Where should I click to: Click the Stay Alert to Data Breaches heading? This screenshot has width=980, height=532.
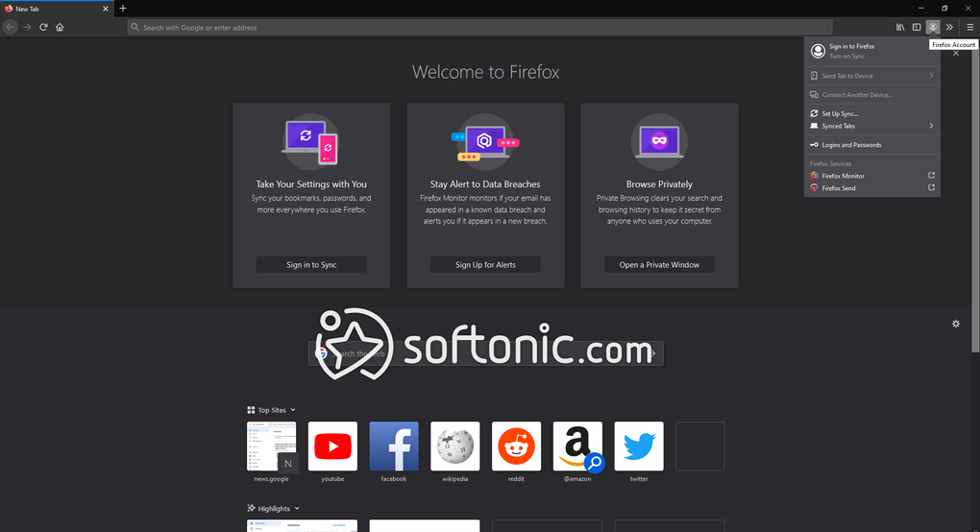point(485,184)
